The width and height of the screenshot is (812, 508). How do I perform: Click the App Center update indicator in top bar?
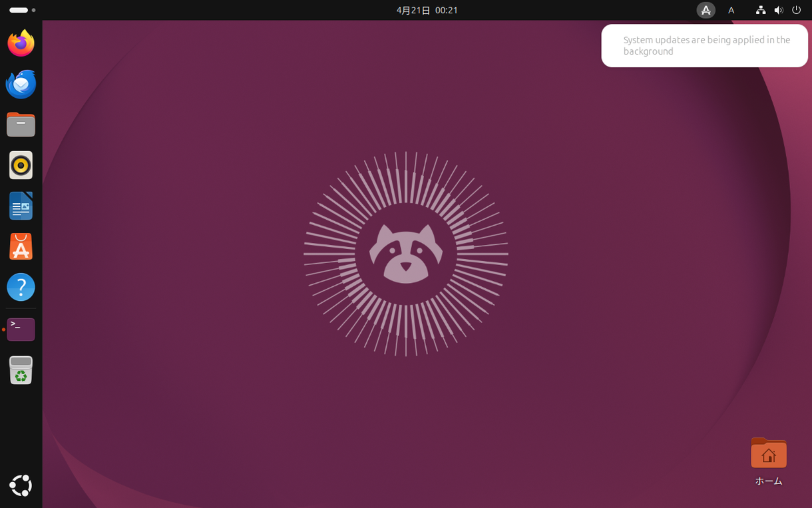[706, 10]
